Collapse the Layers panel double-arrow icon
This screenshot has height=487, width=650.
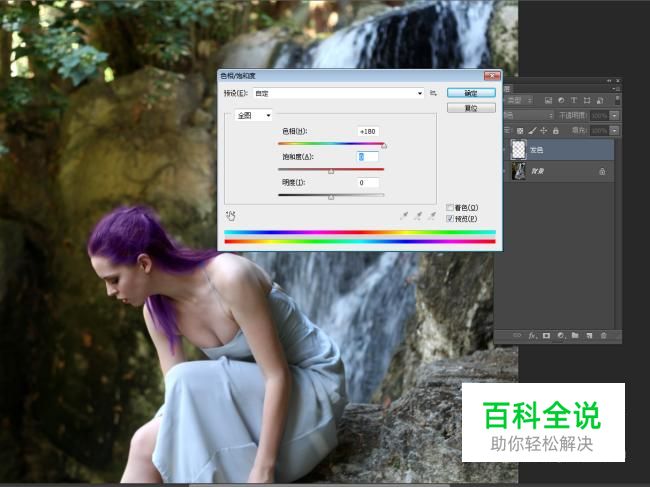tap(609, 81)
